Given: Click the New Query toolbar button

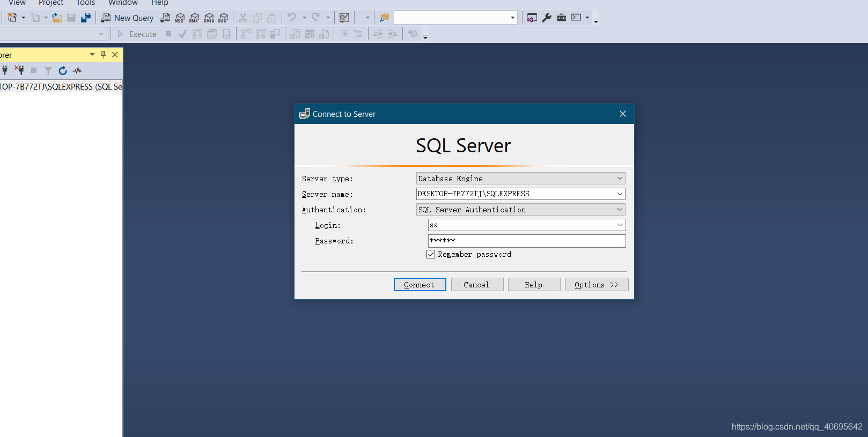Looking at the screenshot, I should [127, 18].
